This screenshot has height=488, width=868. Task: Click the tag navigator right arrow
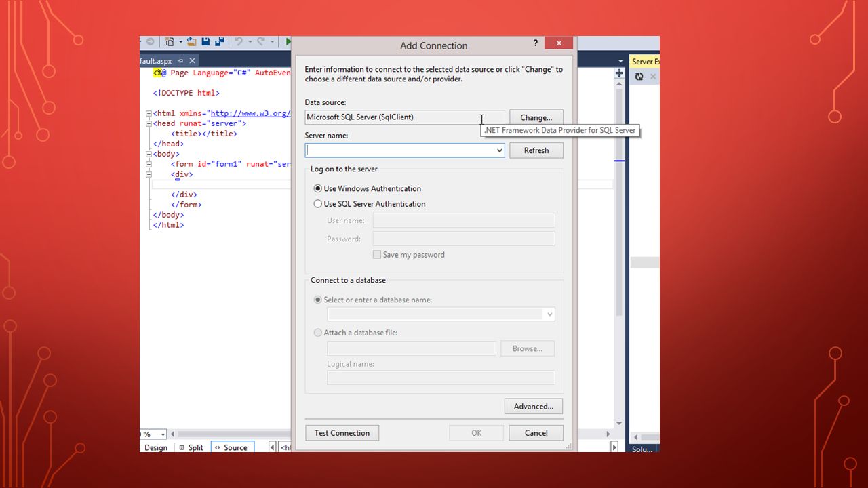pos(614,447)
